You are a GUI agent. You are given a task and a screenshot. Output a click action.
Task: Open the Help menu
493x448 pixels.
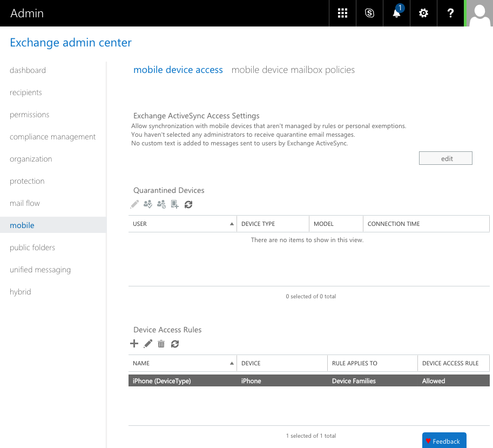450,13
